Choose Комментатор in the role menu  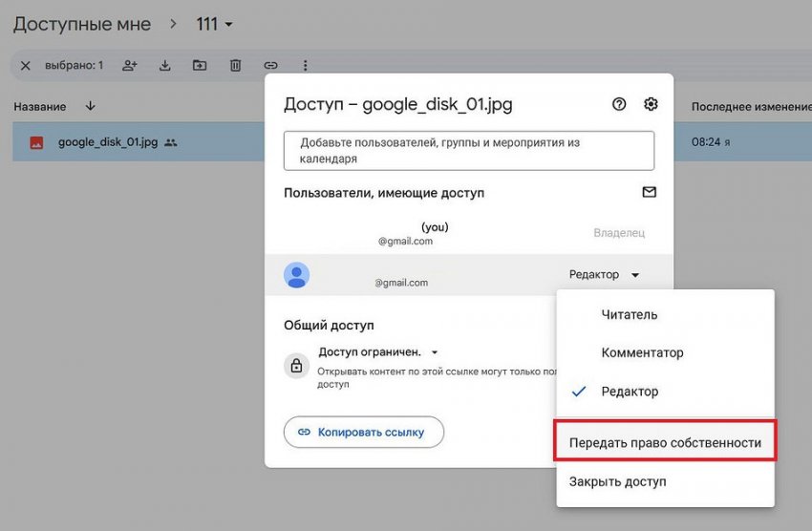tap(642, 352)
